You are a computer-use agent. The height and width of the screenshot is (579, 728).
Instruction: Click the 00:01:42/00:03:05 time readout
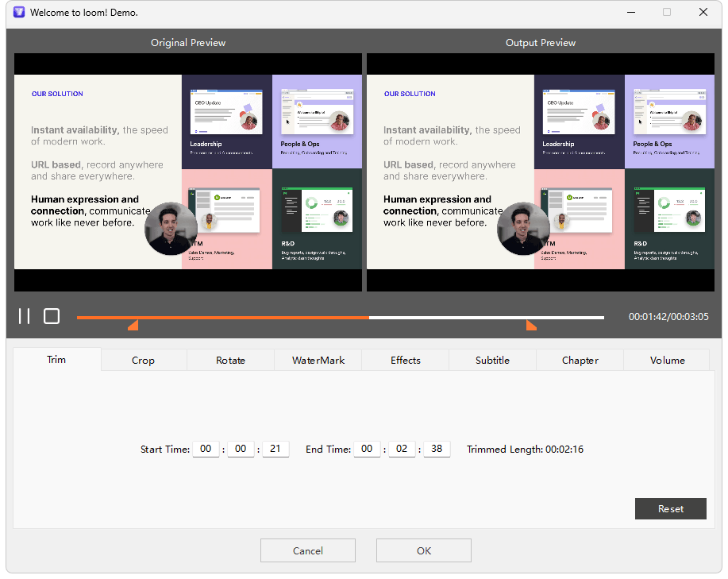click(668, 317)
